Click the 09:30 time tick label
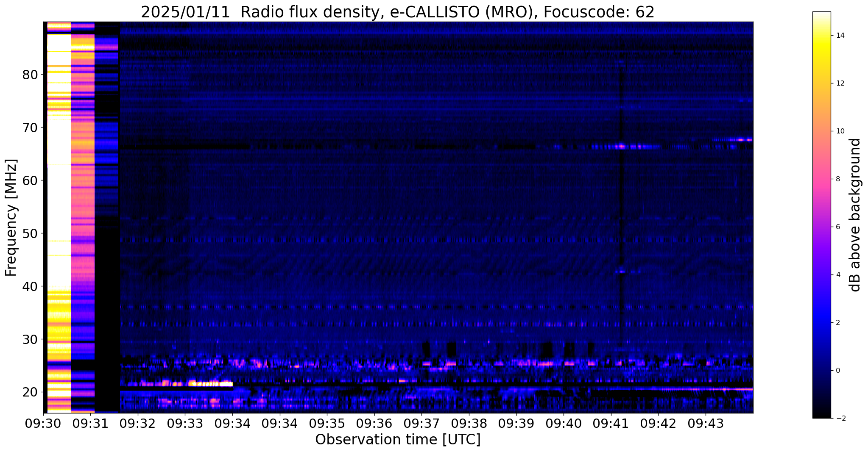868x452 pixels. [43, 424]
